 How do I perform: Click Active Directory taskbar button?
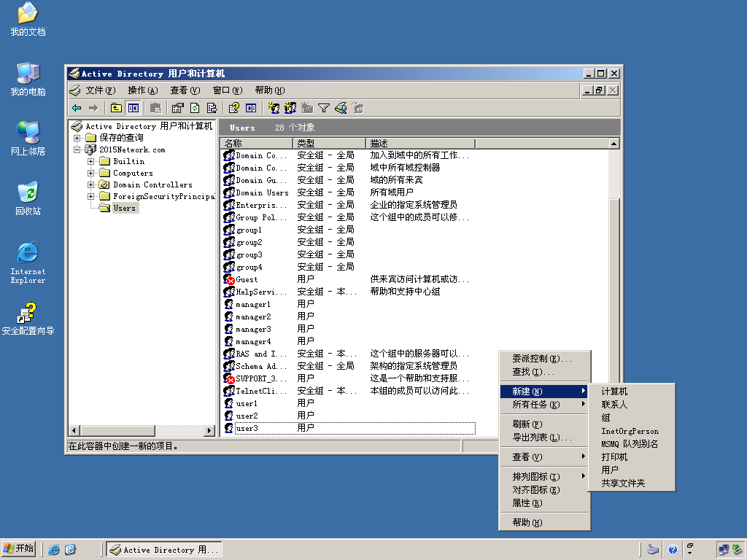(x=164, y=550)
